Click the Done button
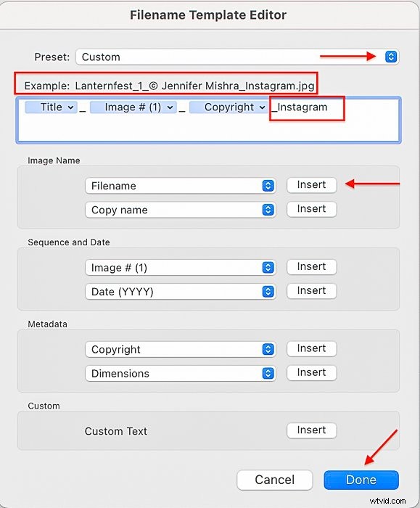 click(x=361, y=480)
